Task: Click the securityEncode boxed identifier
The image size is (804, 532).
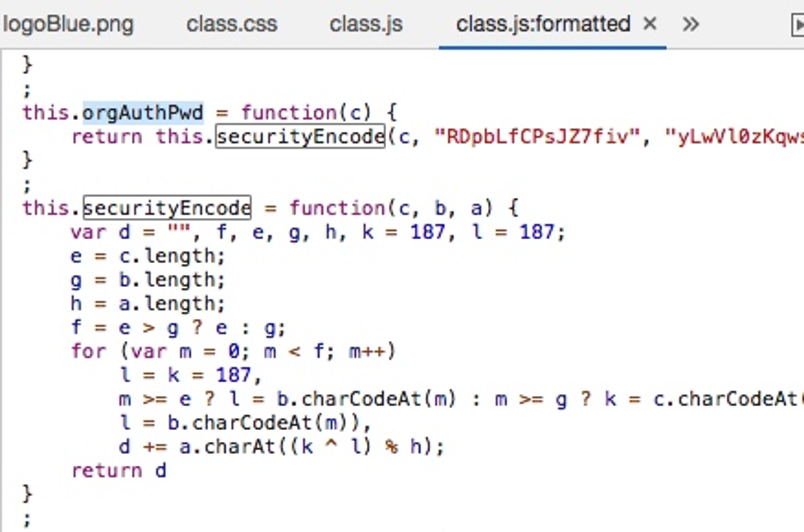Action: click(168, 207)
